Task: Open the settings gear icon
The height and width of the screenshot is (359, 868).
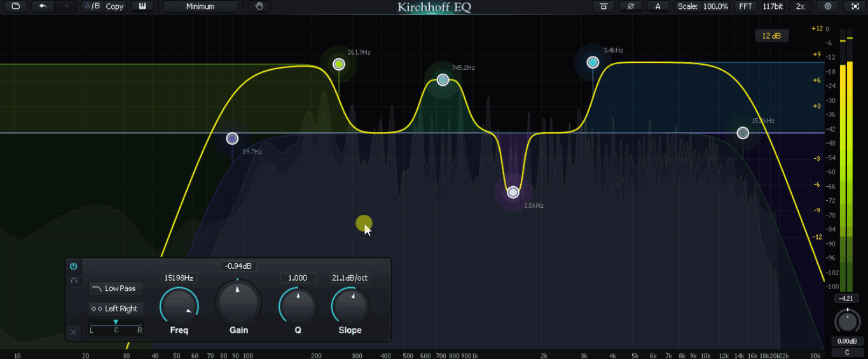Action: tap(827, 6)
